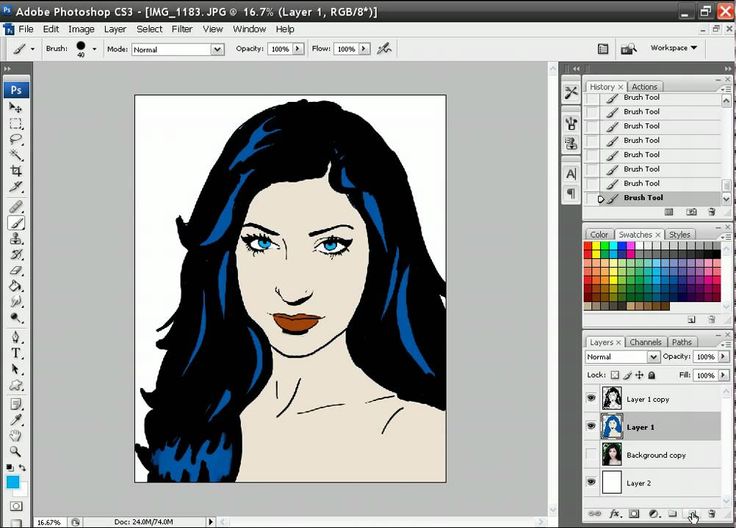Open the layer blend mode dropdown
This screenshot has height=528, width=736.
(x=622, y=357)
